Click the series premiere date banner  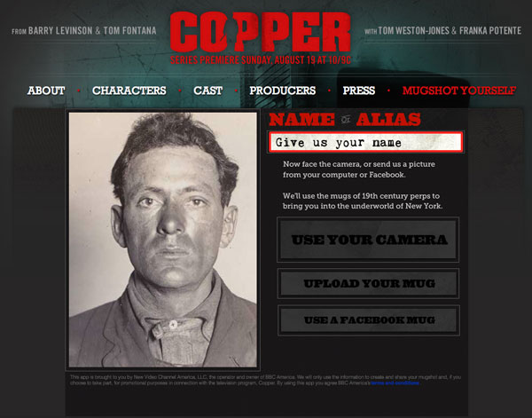(260, 60)
